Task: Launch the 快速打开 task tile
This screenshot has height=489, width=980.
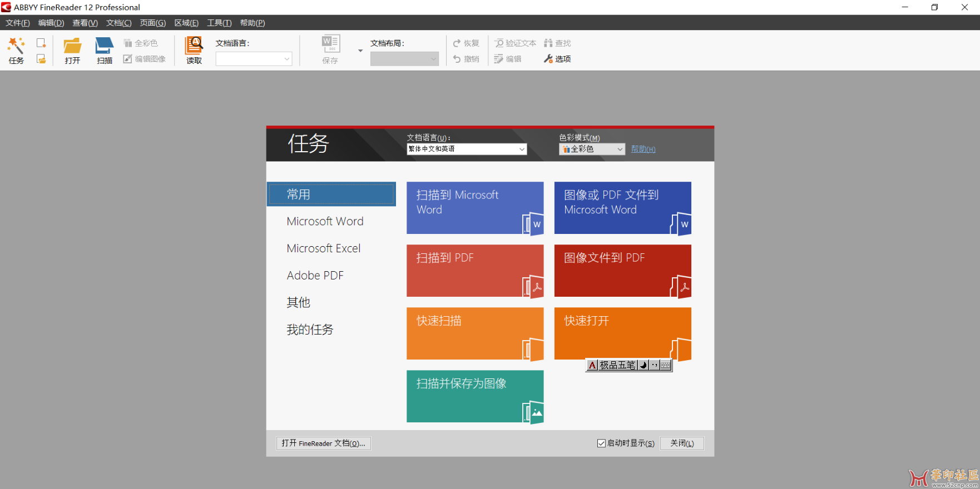Action: (622, 328)
